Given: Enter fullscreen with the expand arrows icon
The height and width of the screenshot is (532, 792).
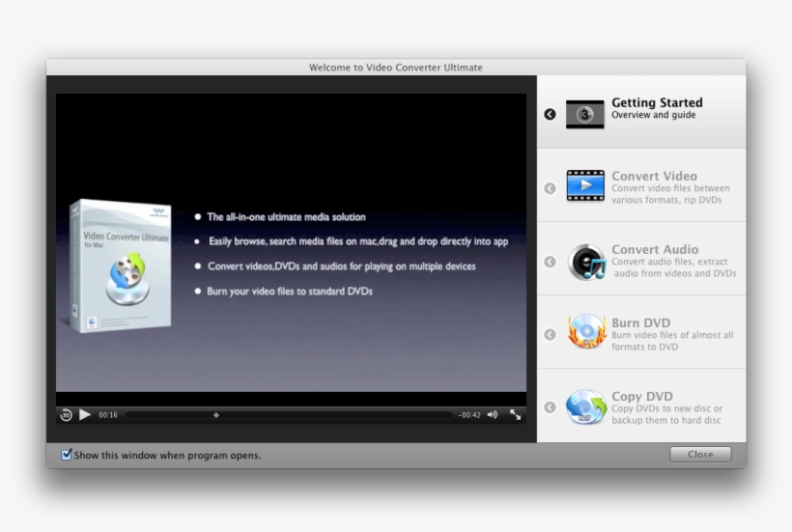Looking at the screenshot, I should 516,415.
